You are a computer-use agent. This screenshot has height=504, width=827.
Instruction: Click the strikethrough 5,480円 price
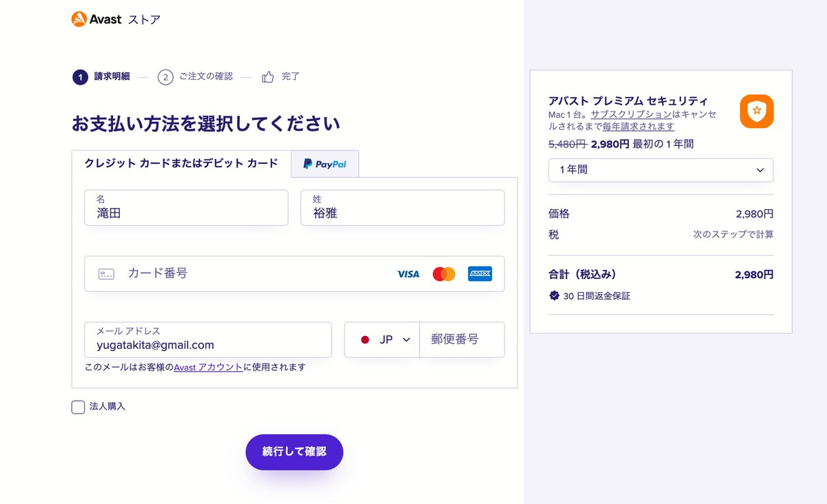coord(567,144)
